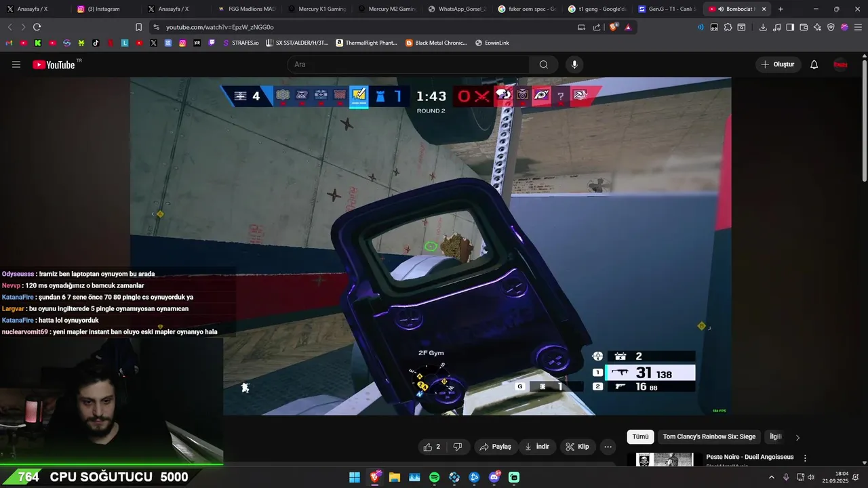Open the Windows Start menu
This screenshot has width=868, height=488.
[x=355, y=477]
